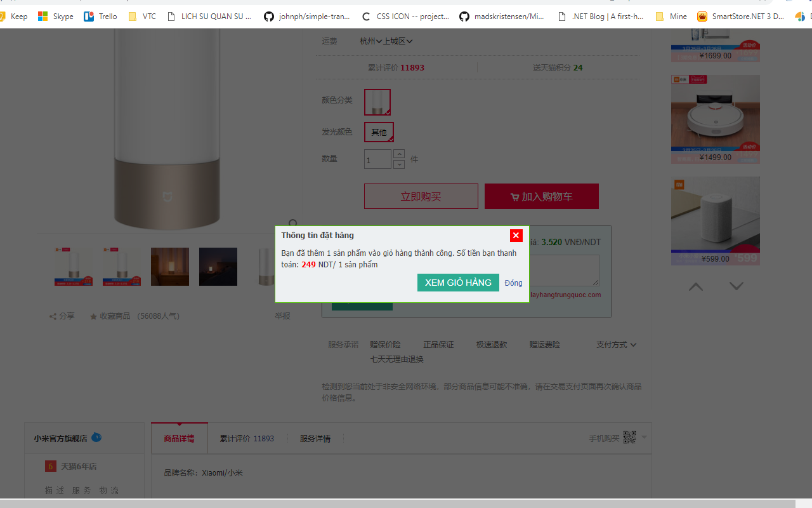Click the note textarea behind the popup

(x=564, y=271)
